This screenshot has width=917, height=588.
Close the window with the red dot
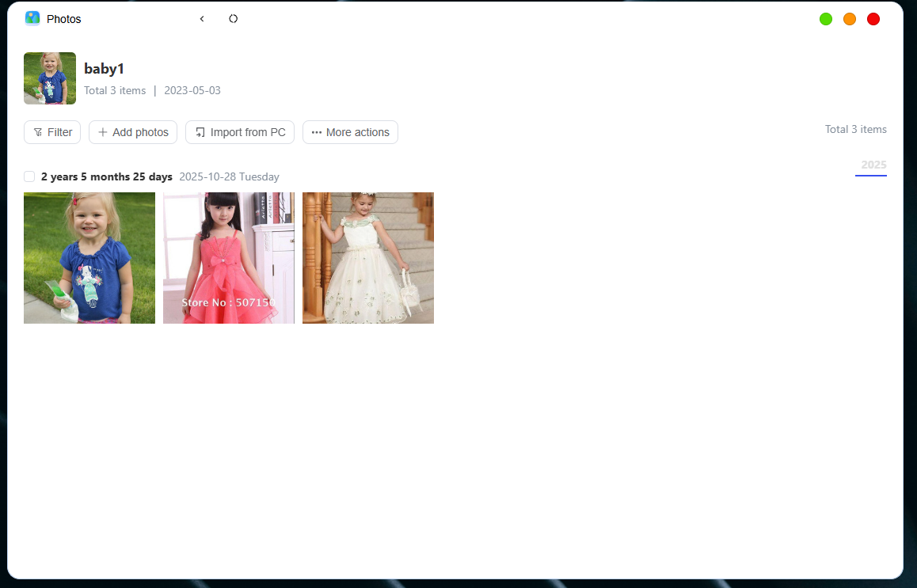coord(873,19)
